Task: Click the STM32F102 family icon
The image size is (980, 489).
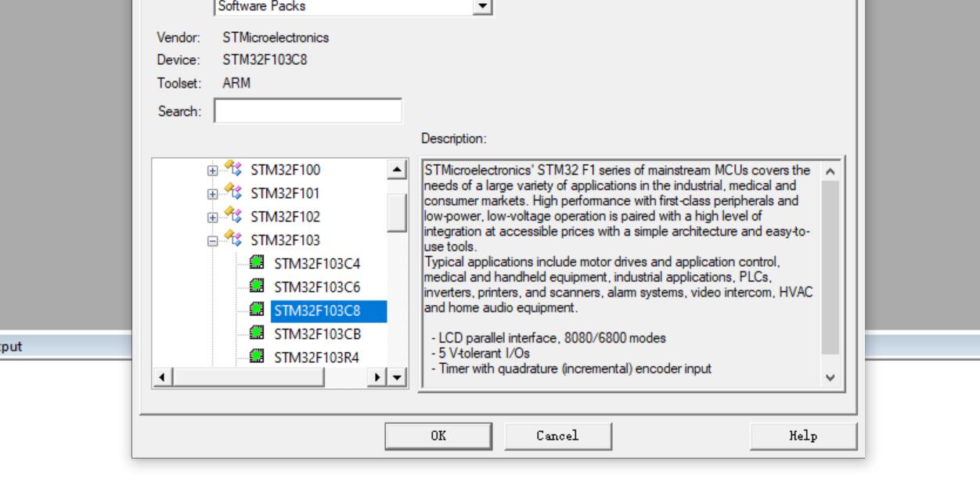Action: [x=232, y=216]
